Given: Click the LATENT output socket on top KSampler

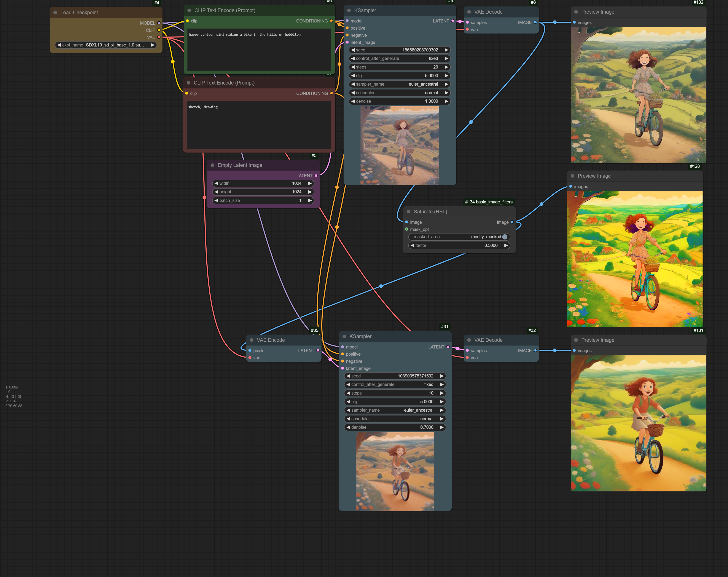Looking at the screenshot, I should point(452,21).
